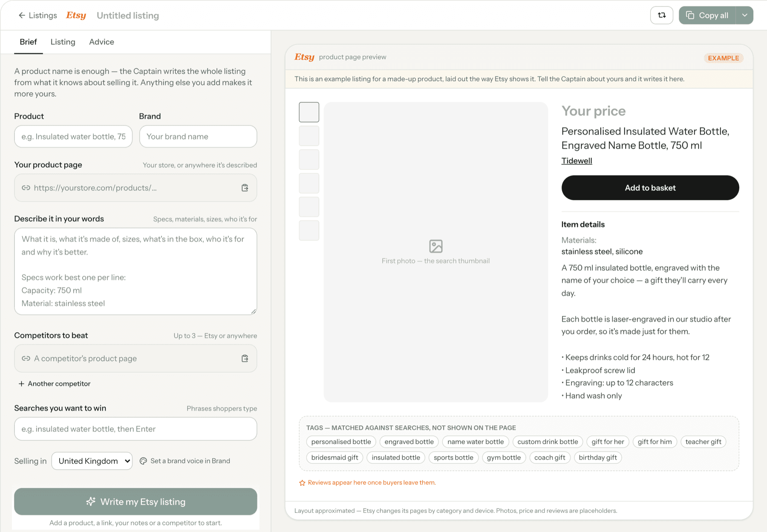Click the plus icon beside Another competitor
Image resolution: width=767 pixels, height=532 pixels.
click(21, 383)
